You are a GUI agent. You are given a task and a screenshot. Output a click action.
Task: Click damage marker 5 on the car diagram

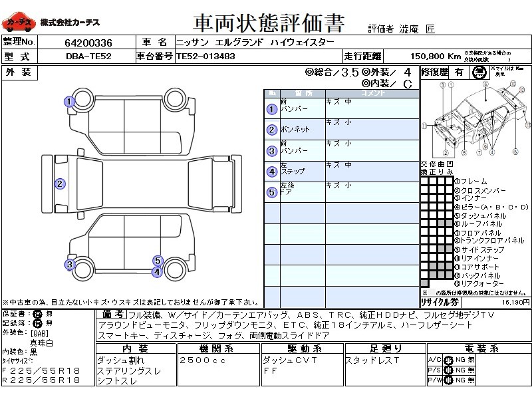tap(158, 261)
